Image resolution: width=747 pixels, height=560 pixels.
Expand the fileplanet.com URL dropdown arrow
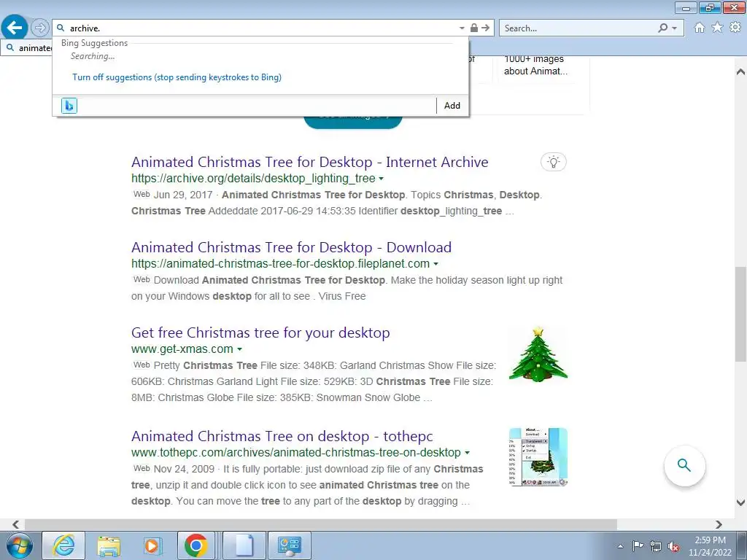click(x=436, y=264)
